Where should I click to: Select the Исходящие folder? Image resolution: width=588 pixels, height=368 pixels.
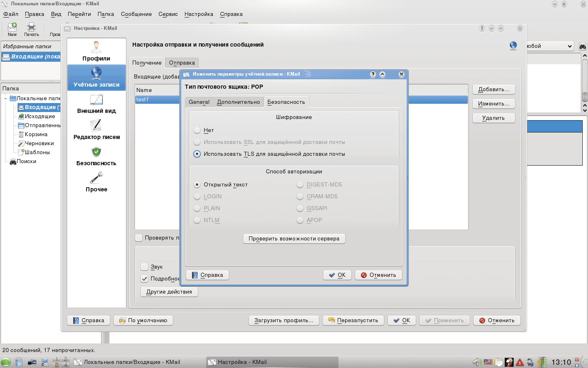click(x=40, y=117)
